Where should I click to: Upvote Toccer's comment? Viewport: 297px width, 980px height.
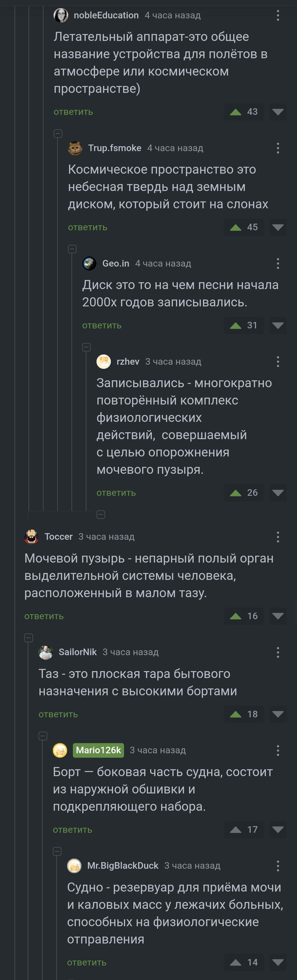point(236,616)
